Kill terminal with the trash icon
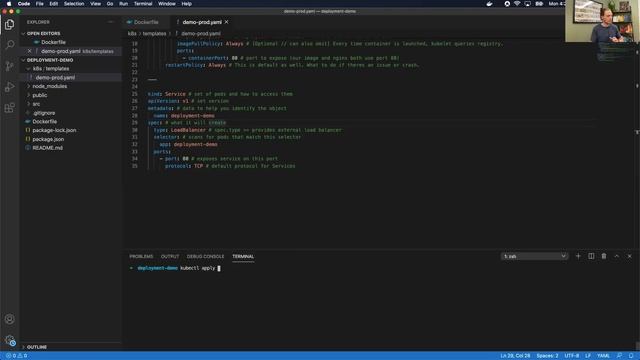Screen dimensions: 640x360 point(604,256)
